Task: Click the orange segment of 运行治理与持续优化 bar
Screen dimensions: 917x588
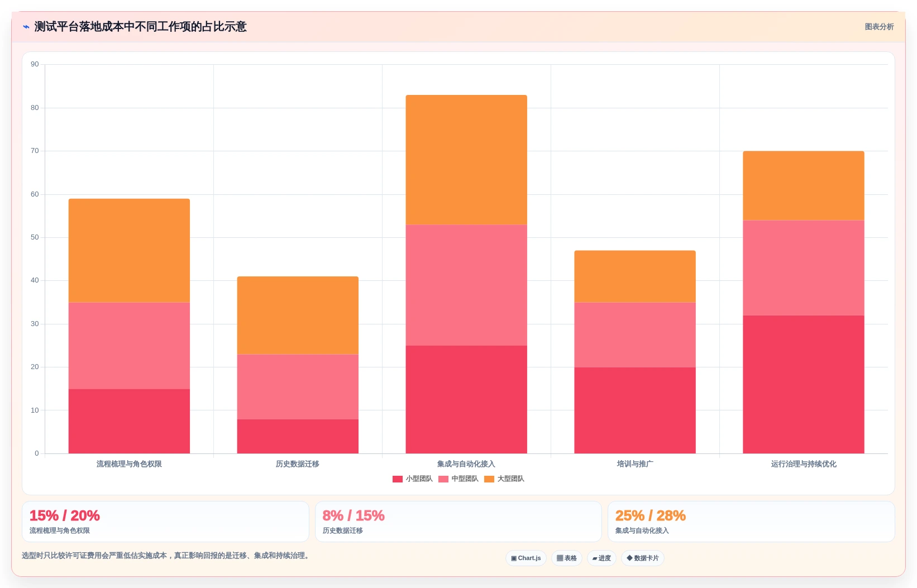Action: click(804, 186)
